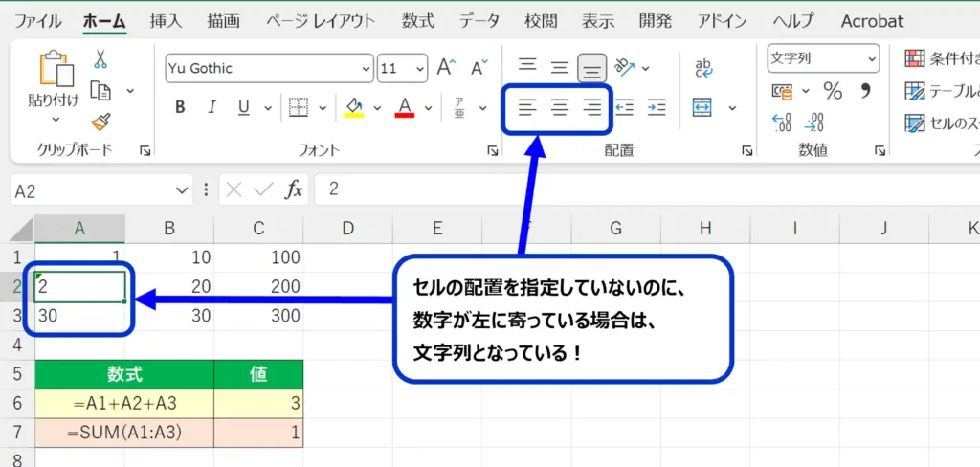Click the Increase Indent icon
This screenshot has height=467, width=980.
(x=656, y=107)
